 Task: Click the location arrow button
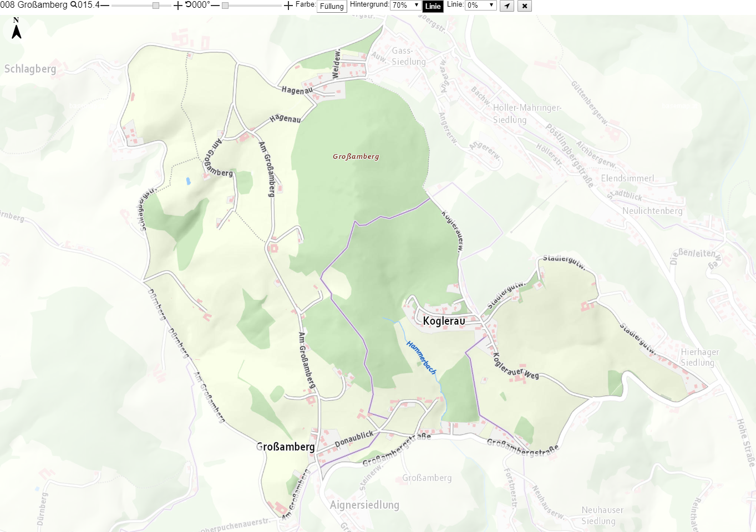(507, 6)
